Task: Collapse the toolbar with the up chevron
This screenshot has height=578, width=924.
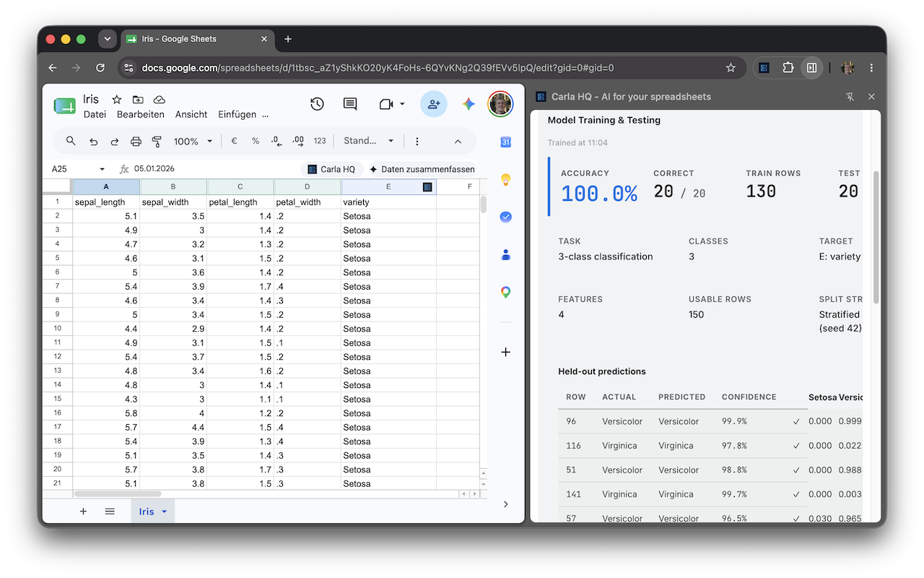Action: pyautogui.click(x=458, y=141)
